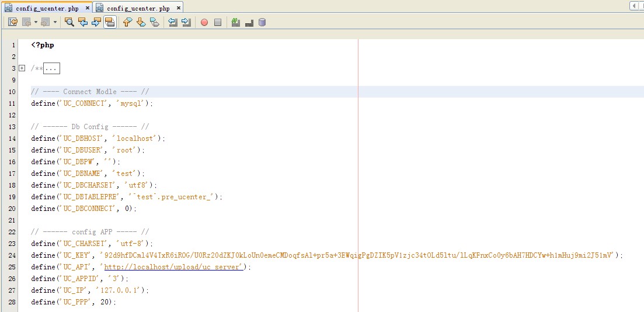Open the Back history dropdown arrow
This screenshot has height=312, width=644.
(36, 22)
